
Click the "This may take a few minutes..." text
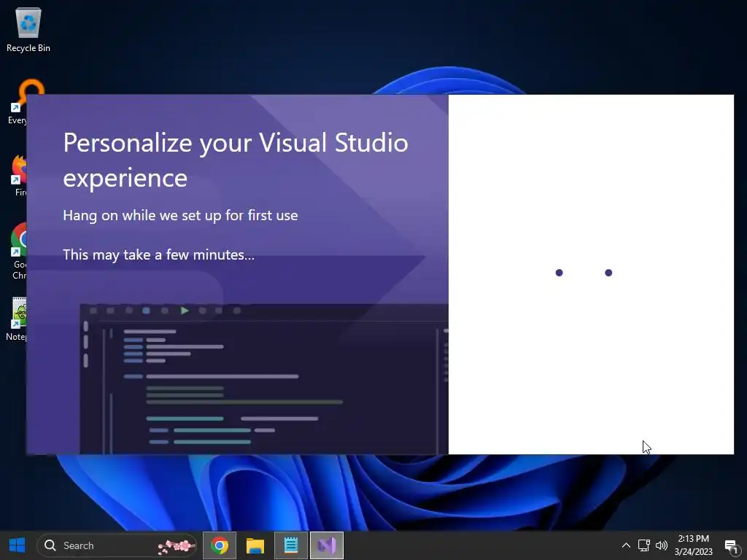pyautogui.click(x=158, y=254)
